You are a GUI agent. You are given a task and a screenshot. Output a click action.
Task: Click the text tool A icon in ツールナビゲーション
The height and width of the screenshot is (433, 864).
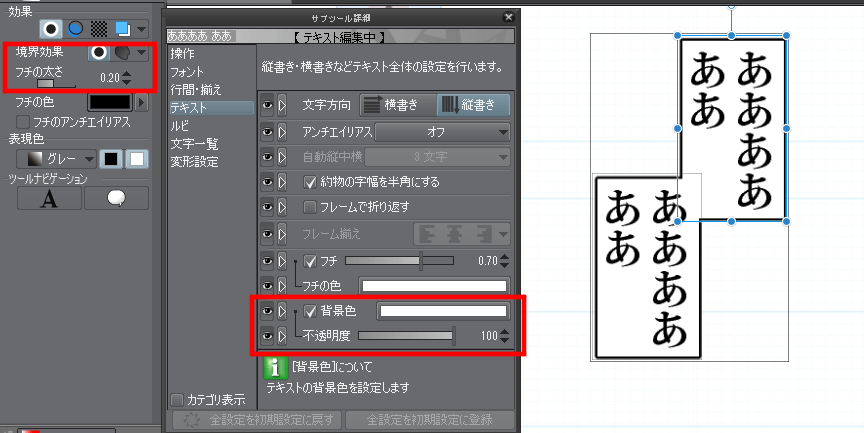click(48, 198)
